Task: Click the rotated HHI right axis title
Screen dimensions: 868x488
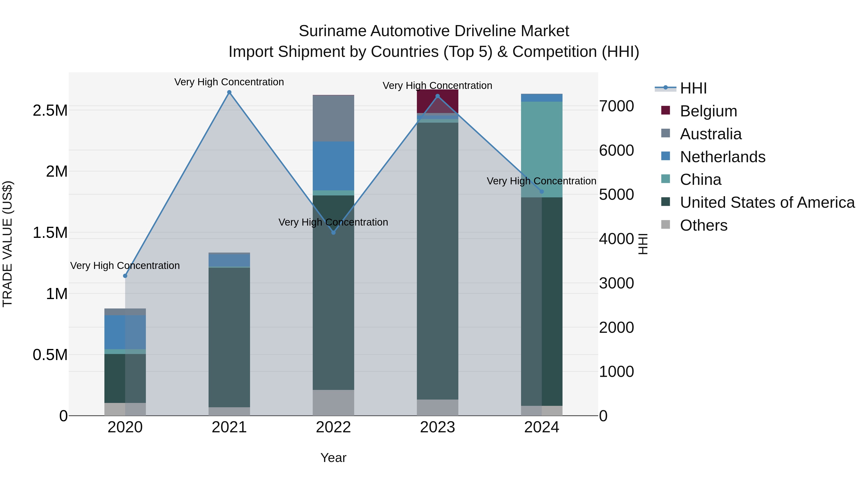Action: click(x=643, y=244)
